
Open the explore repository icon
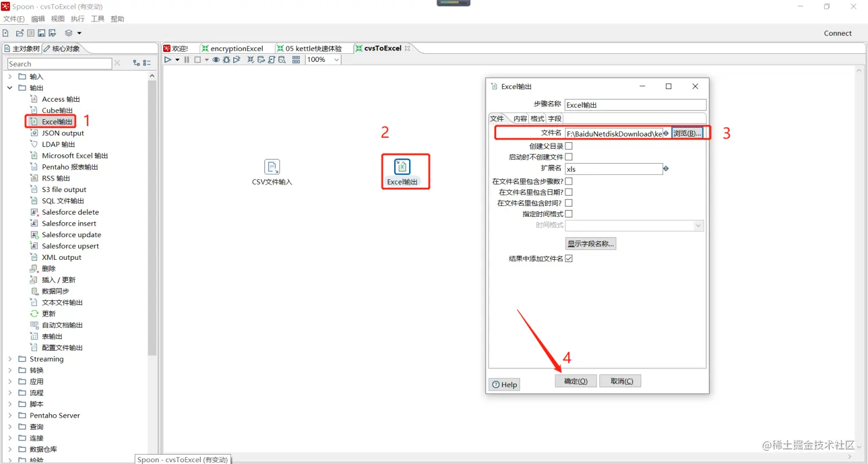click(31, 33)
